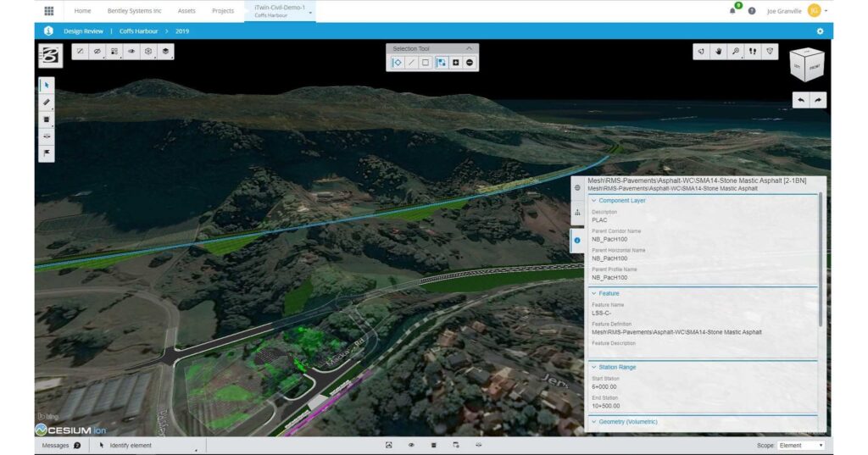Go to the Design Review breadcrumb

tap(84, 31)
